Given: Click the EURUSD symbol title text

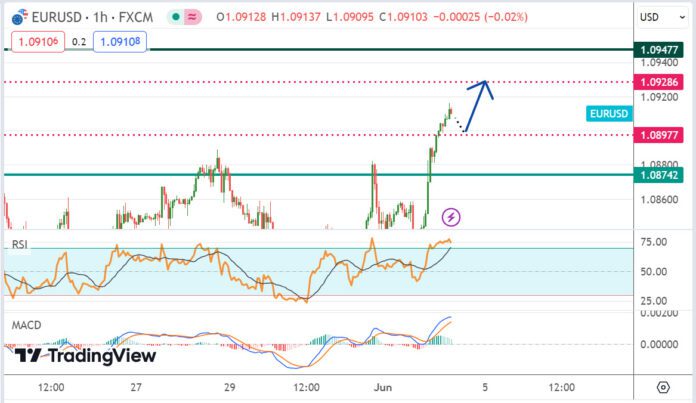Looking at the screenshot, I should point(57,17).
